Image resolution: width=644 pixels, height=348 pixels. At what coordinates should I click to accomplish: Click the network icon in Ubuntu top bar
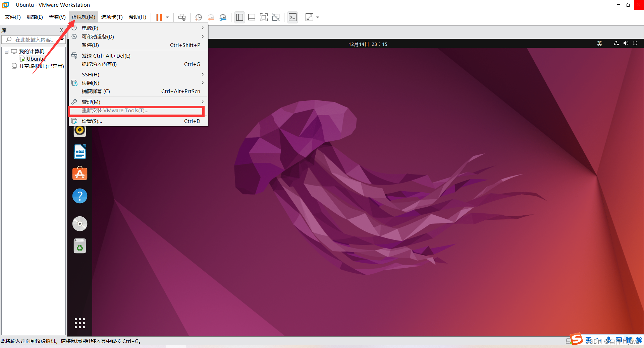[616, 44]
